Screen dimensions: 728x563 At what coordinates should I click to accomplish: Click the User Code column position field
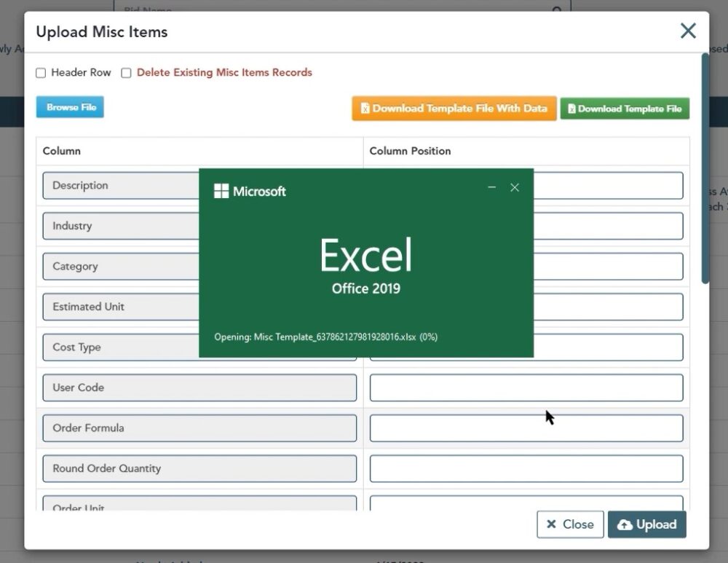pos(526,388)
